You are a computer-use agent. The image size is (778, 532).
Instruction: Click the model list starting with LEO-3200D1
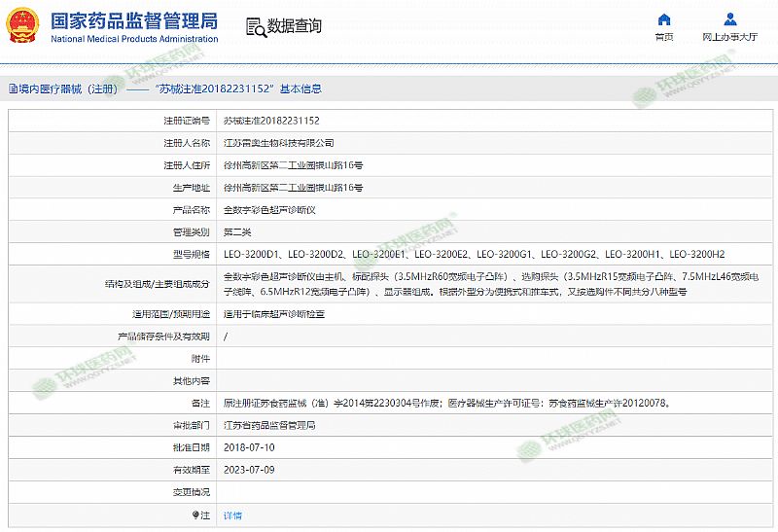coord(474,254)
